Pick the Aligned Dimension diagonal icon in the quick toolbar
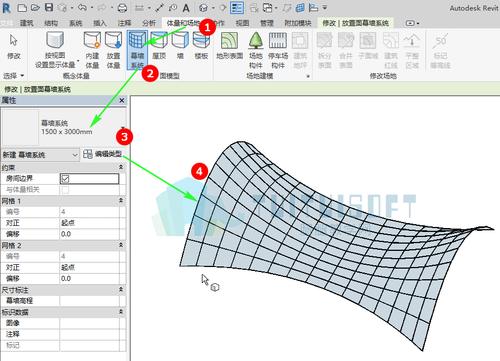 (160, 8)
